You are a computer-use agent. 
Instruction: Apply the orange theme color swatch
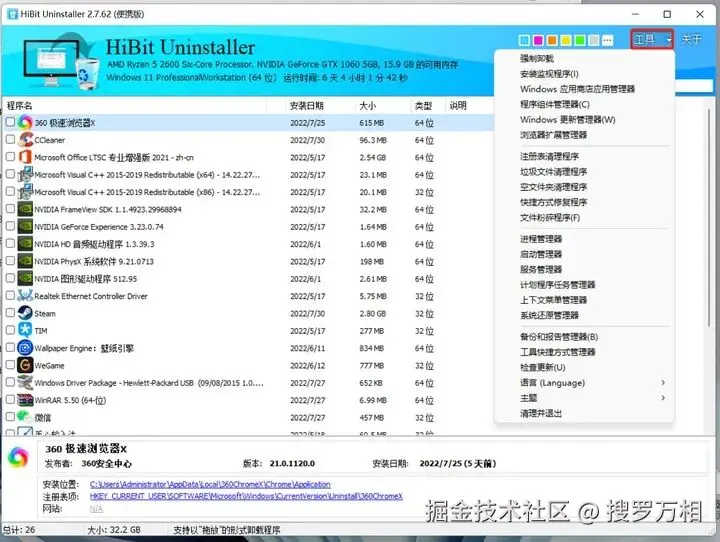(x=552, y=40)
